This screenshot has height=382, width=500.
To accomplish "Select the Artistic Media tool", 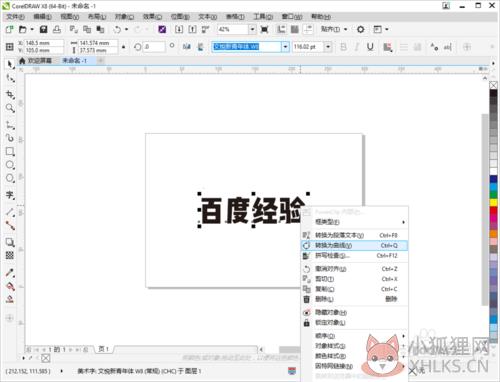I will (10, 138).
